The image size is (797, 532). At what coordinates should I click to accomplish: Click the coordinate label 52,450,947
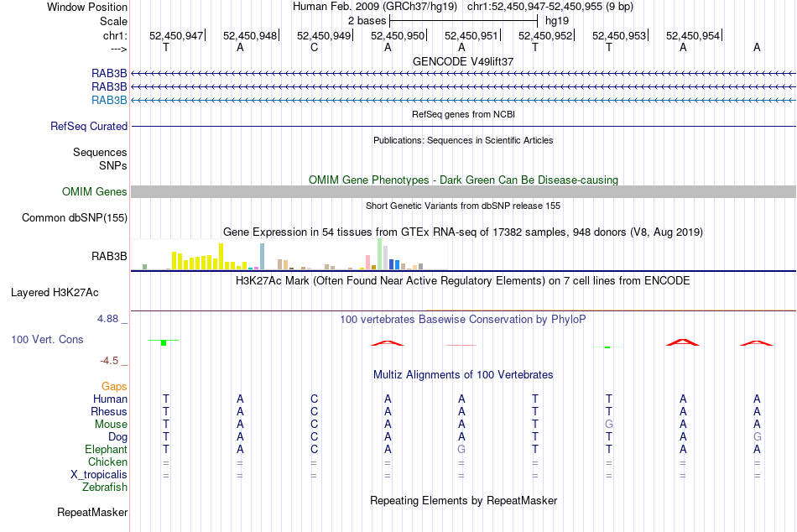tap(176, 35)
